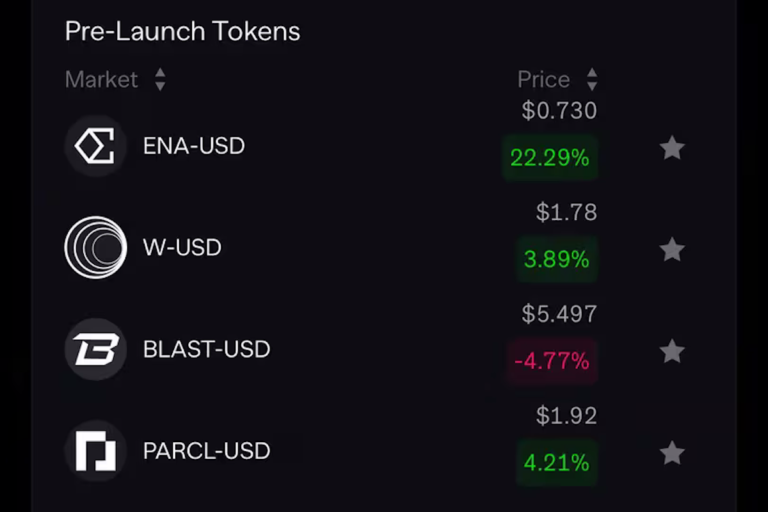Click the ENA token logo icon
The width and height of the screenshot is (768, 512).
pyautogui.click(x=96, y=146)
